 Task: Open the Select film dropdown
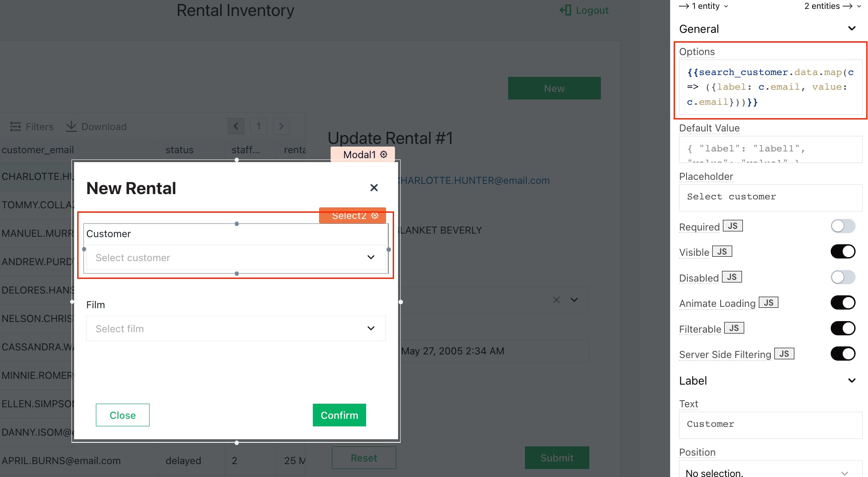236,329
